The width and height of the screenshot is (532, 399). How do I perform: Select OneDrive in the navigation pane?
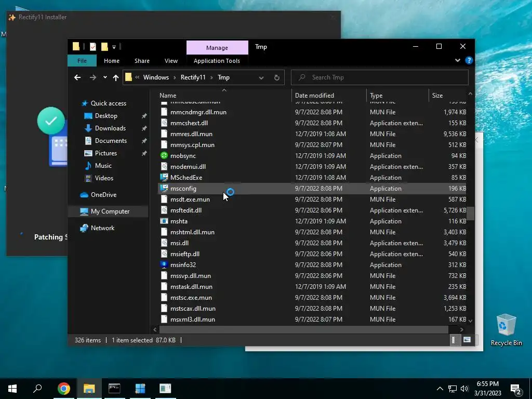[x=103, y=195]
